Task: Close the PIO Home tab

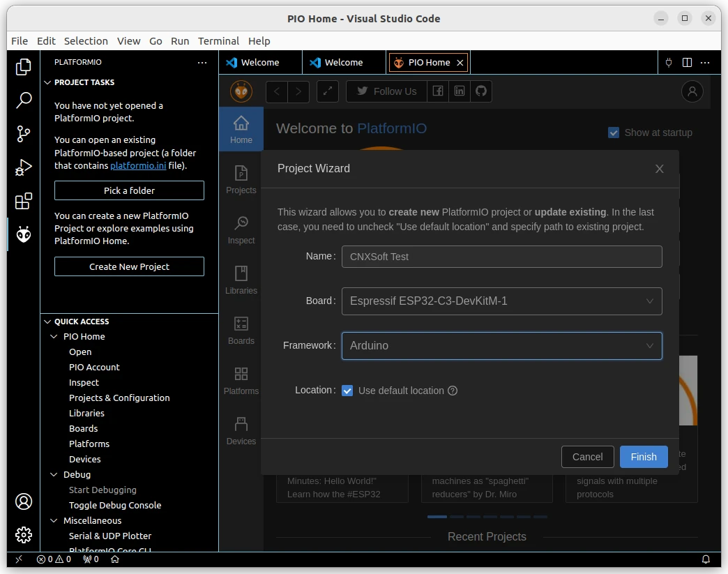Action: click(x=460, y=63)
